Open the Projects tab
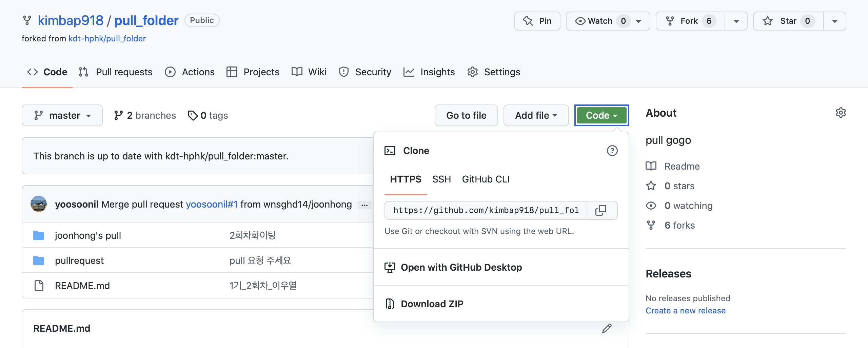 pos(253,72)
